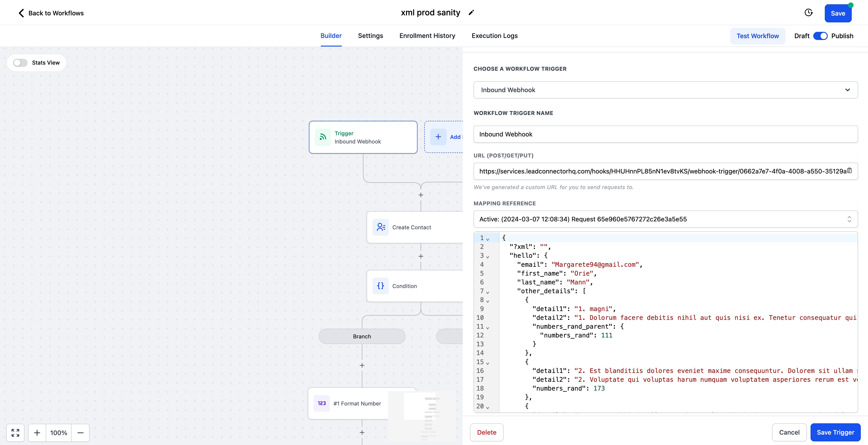Image resolution: width=868 pixels, height=445 pixels.
Task: Click the Create Contact action icon
Action: click(381, 227)
